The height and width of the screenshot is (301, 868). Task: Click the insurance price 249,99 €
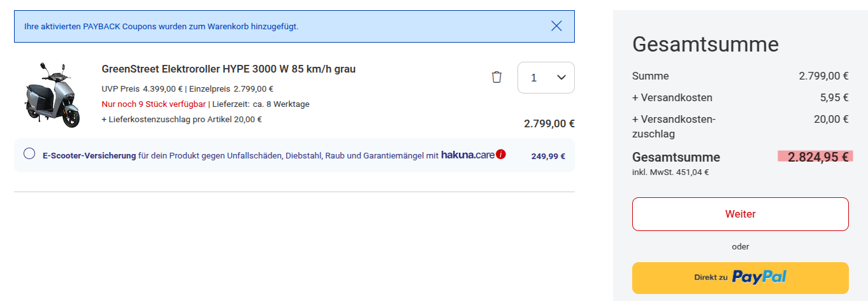click(547, 156)
